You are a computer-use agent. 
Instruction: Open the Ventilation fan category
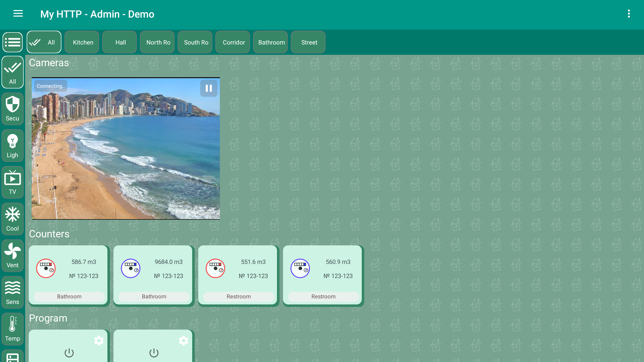click(x=13, y=256)
